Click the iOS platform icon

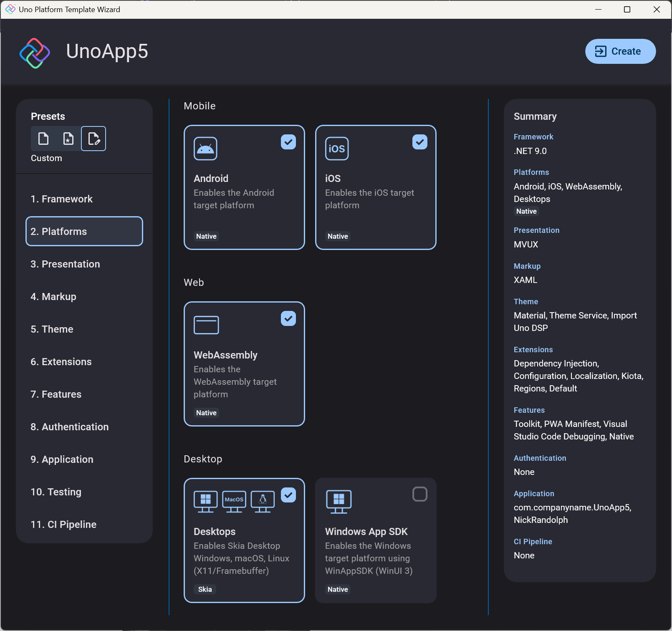click(x=337, y=149)
